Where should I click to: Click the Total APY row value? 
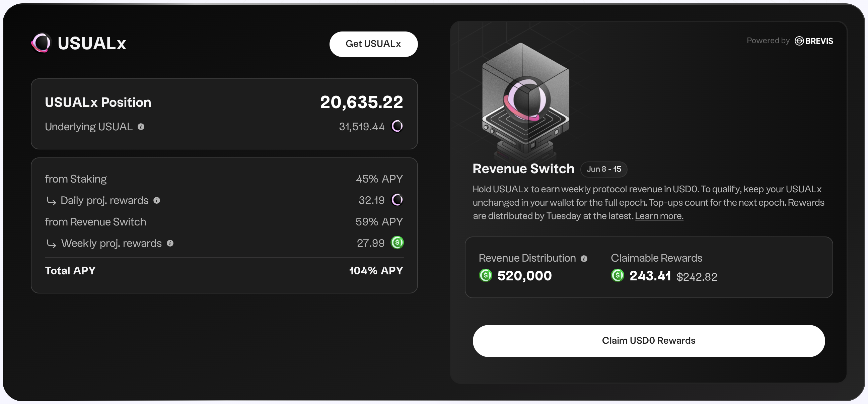376,271
